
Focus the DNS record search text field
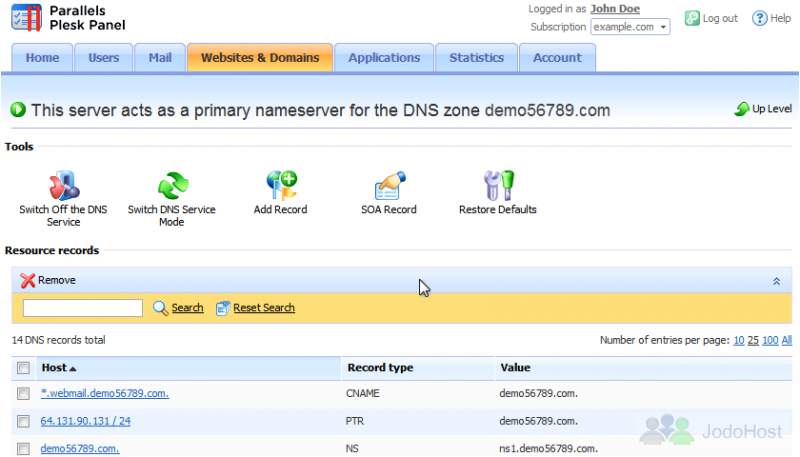click(x=83, y=308)
